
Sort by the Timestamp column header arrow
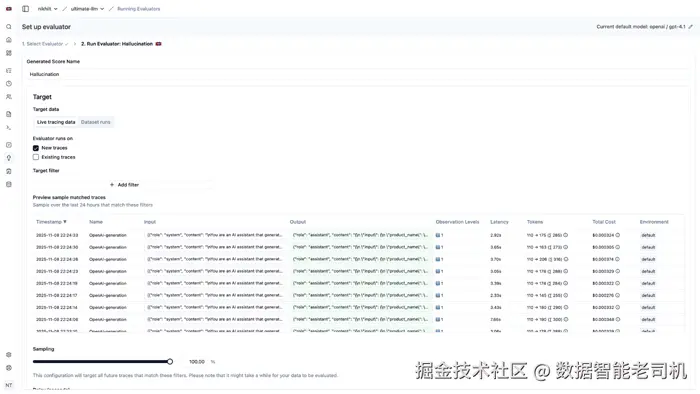[x=65, y=222]
